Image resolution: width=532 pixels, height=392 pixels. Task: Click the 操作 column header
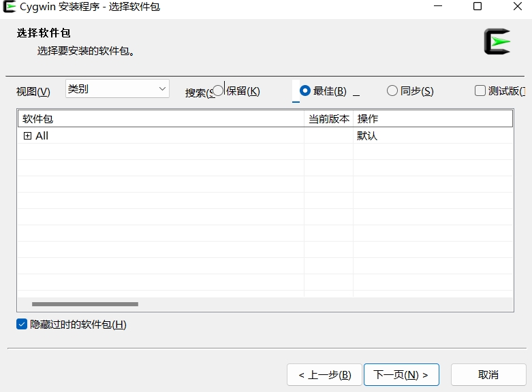[x=433, y=118]
